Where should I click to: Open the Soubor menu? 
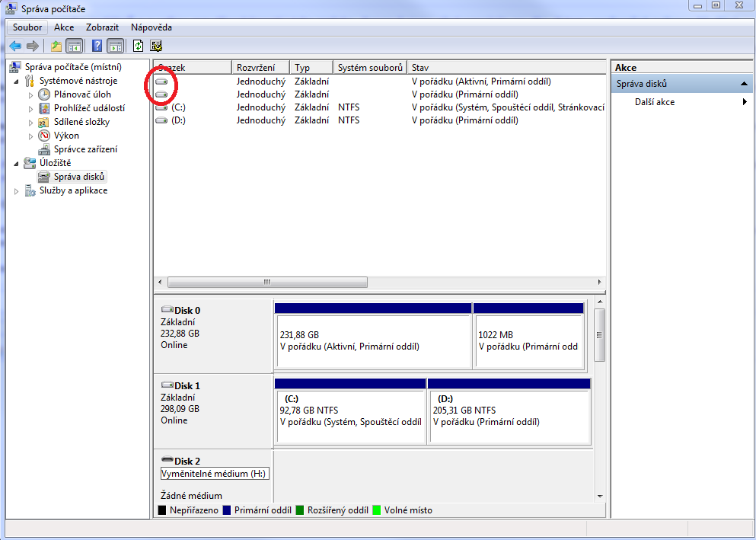[x=27, y=27]
